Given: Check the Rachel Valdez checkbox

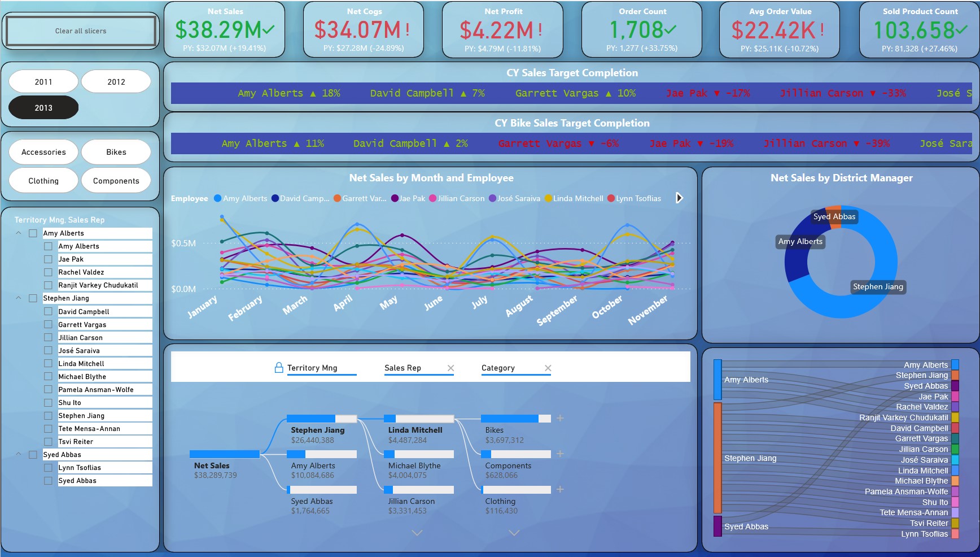Looking at the screenshot, I should 47,272.
